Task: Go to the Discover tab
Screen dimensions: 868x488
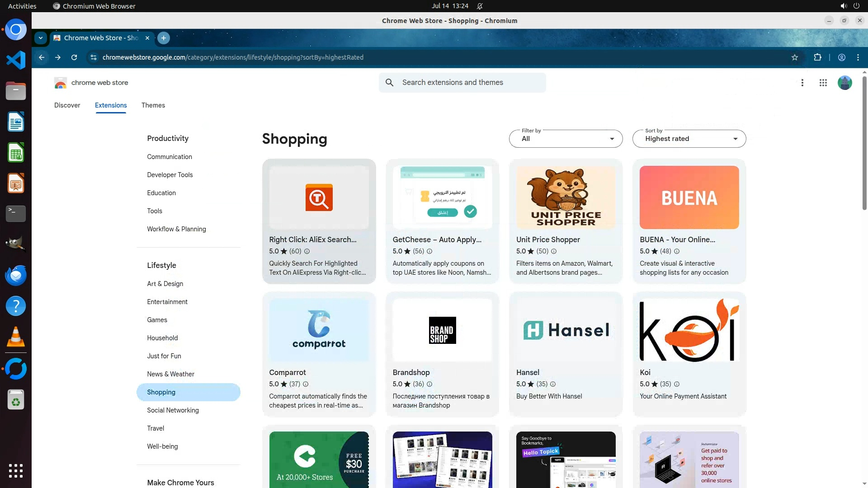Action: coord(67,105)
